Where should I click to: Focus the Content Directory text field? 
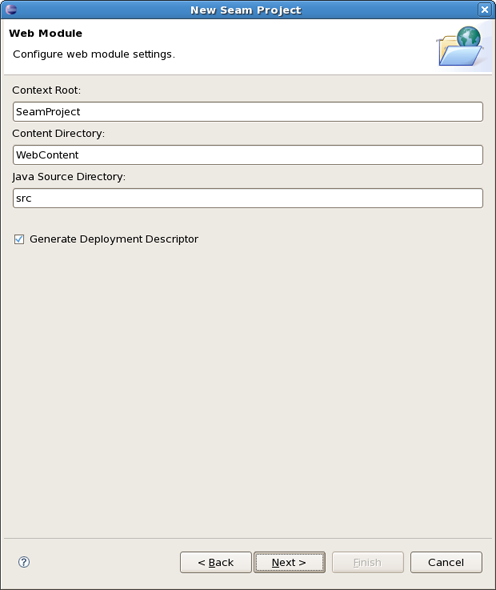pyautogui.click(x=248, y=155)
